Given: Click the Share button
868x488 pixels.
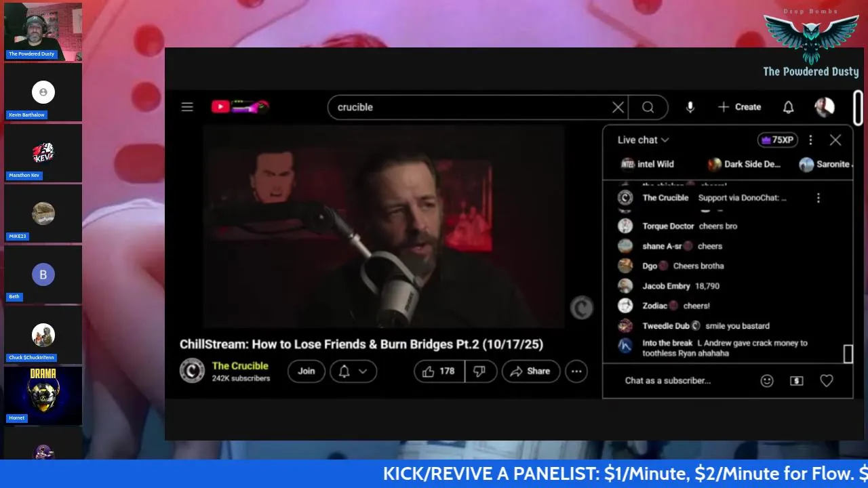Looking at the screenshot, I should click(530, 371).
